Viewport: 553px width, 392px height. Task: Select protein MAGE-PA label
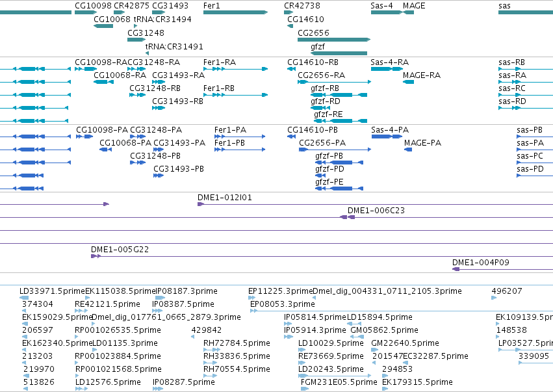coord(422,143)
